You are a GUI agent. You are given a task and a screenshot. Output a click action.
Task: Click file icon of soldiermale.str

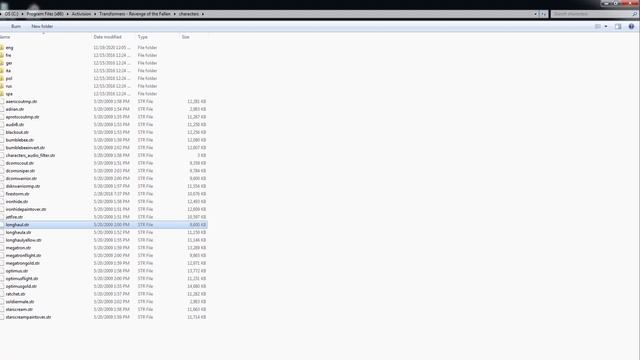[x=2, y=302]
